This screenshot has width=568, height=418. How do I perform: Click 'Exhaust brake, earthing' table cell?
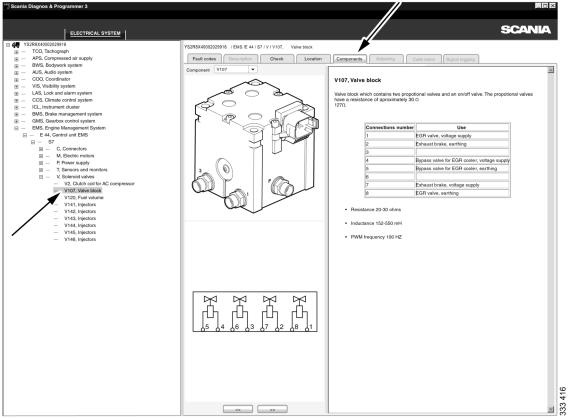463,144
